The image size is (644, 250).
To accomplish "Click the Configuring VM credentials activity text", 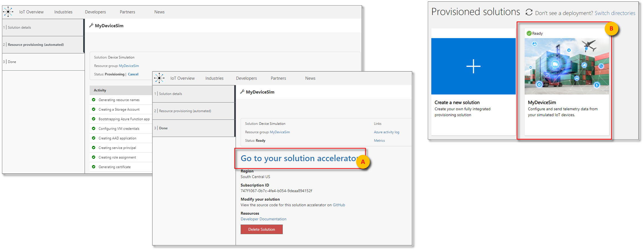I will pos(119,129).
